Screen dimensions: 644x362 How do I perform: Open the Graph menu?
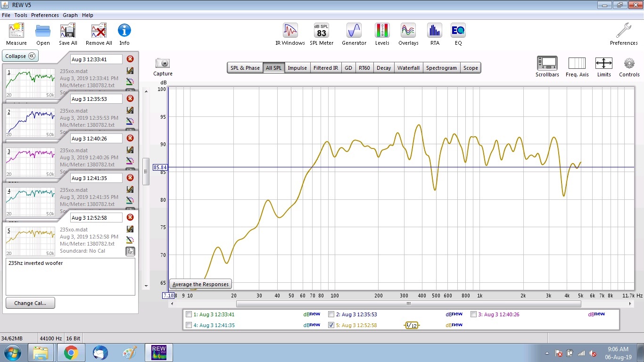click(x=70, y=15)
